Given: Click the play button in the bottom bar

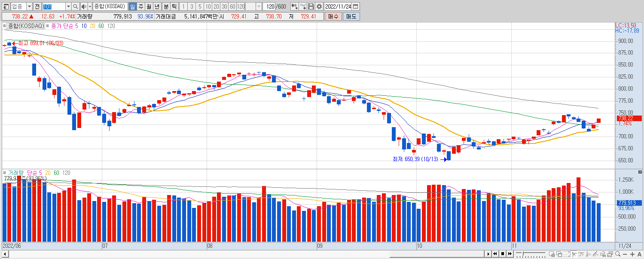Looking at the screenshot, I should point(488,254).
